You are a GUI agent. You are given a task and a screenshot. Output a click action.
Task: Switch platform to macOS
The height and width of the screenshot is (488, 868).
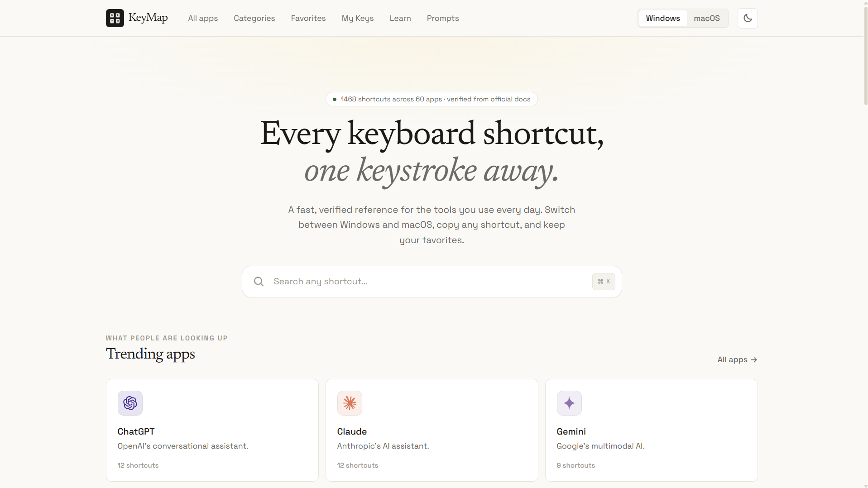(x=707, y=18)
